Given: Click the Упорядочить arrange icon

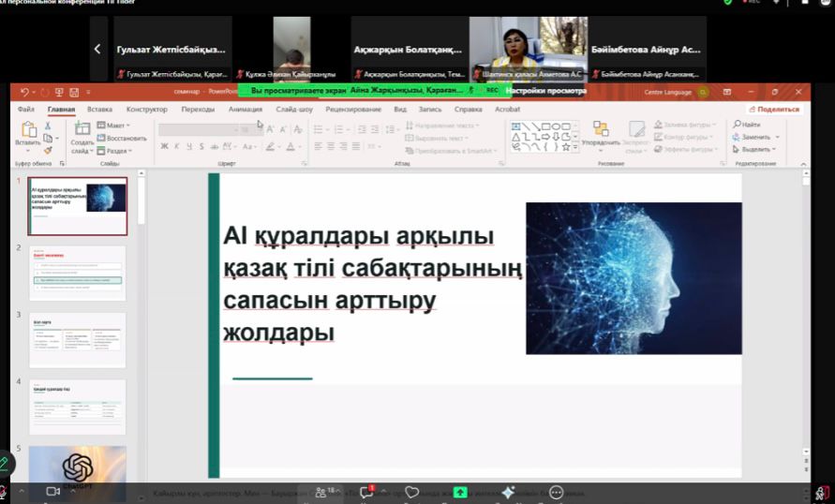Looking at the screenshot, I should pyautogui.click(x=601, y=128).
